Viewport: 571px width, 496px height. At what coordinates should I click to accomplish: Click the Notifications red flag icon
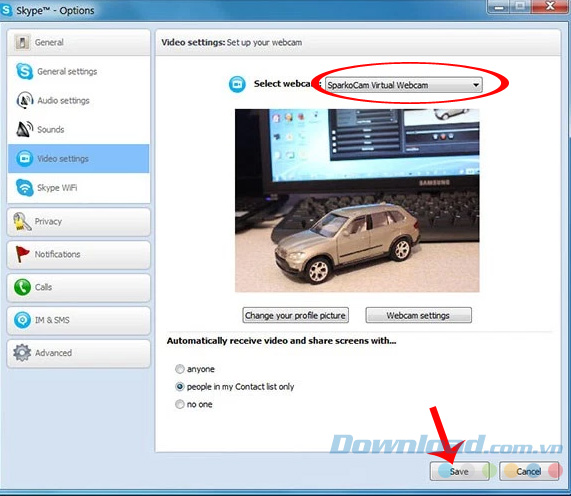coord(22,254)
